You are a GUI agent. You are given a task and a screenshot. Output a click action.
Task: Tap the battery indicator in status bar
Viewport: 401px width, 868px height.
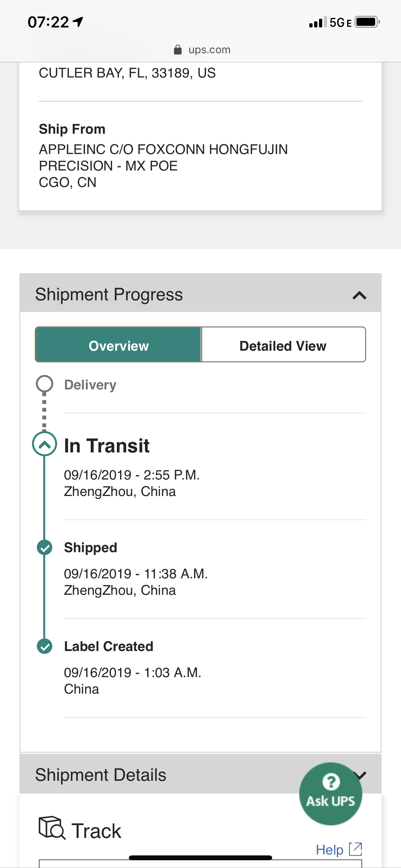point(367,22)
